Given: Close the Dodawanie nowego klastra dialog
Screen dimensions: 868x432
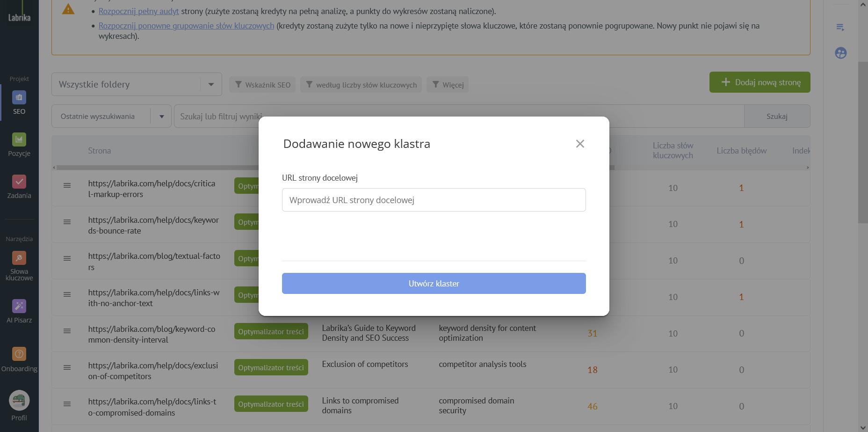Looking at the screenshot, I should point(580,144).
